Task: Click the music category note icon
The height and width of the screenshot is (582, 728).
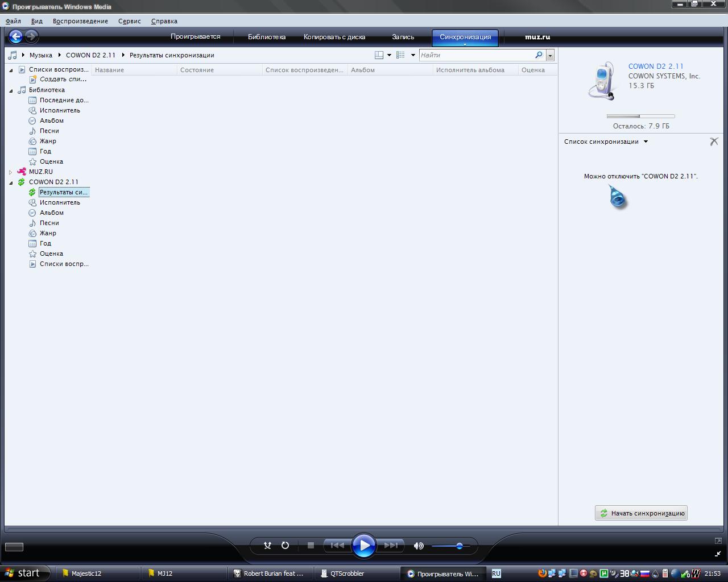Action: click(x=13, y=55)
